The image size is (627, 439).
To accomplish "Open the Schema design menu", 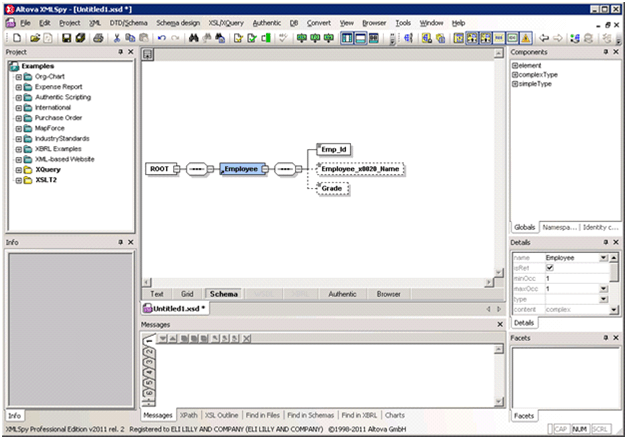I will click(x=178, y=23).
